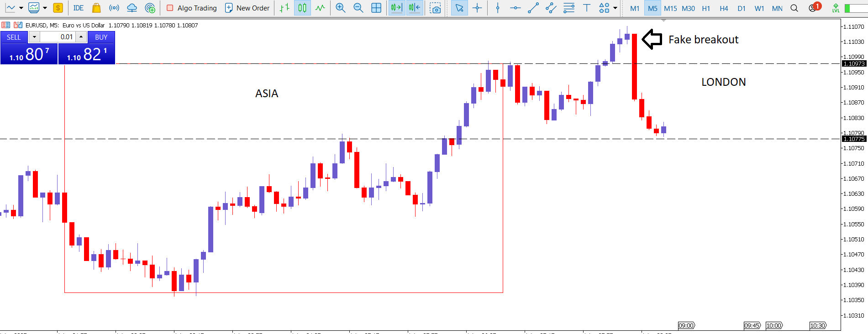
Task: Toggle Algo Trading on
Action: (191, 8)
